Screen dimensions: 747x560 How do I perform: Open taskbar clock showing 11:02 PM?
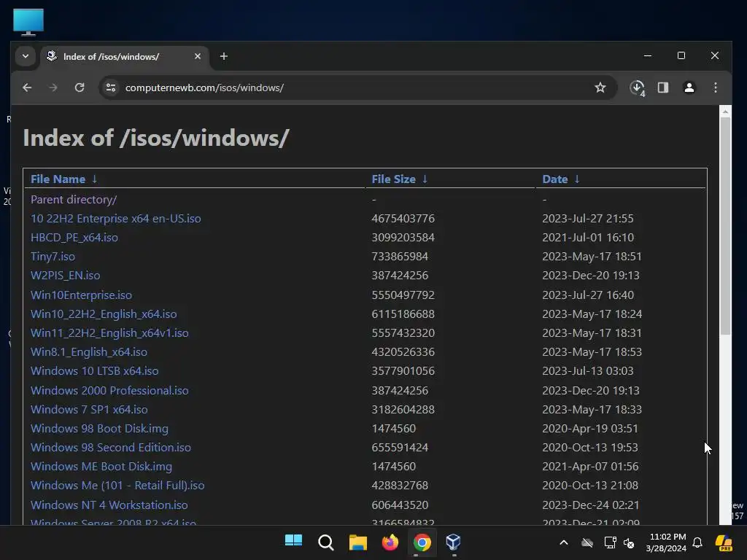coord(666,542)
